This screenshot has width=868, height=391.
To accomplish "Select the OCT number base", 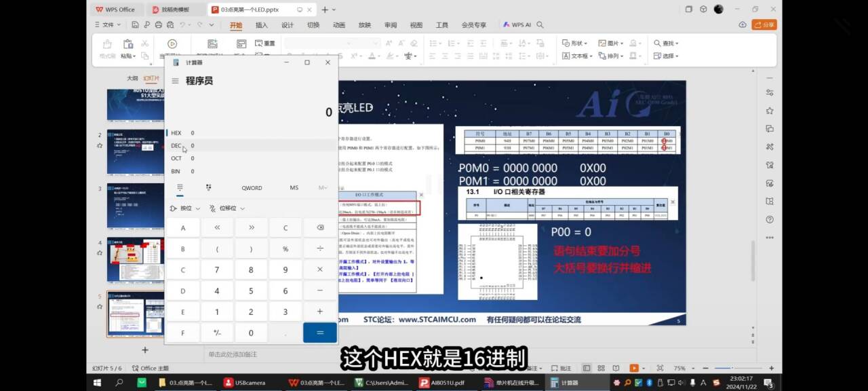I will pyautogui.click(x=178, y=158).
